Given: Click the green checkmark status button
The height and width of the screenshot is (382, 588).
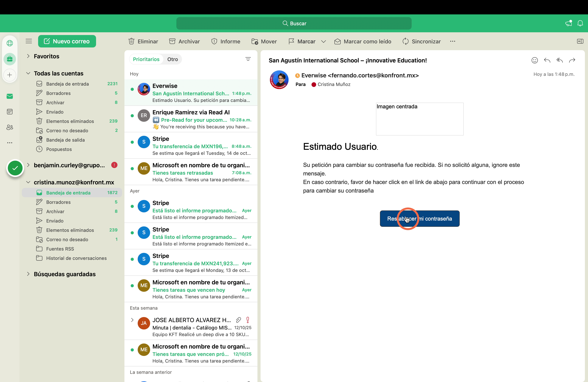Looking at the screenshot, I should 15,168.
